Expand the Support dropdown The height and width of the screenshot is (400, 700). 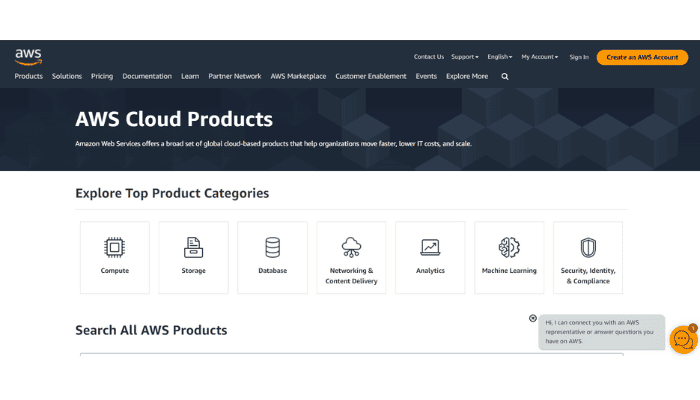pos(465,57)
